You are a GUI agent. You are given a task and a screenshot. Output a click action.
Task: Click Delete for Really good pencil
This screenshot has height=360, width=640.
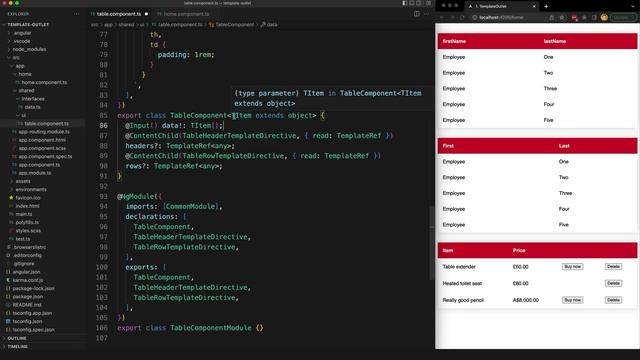[x=613, y=300]
